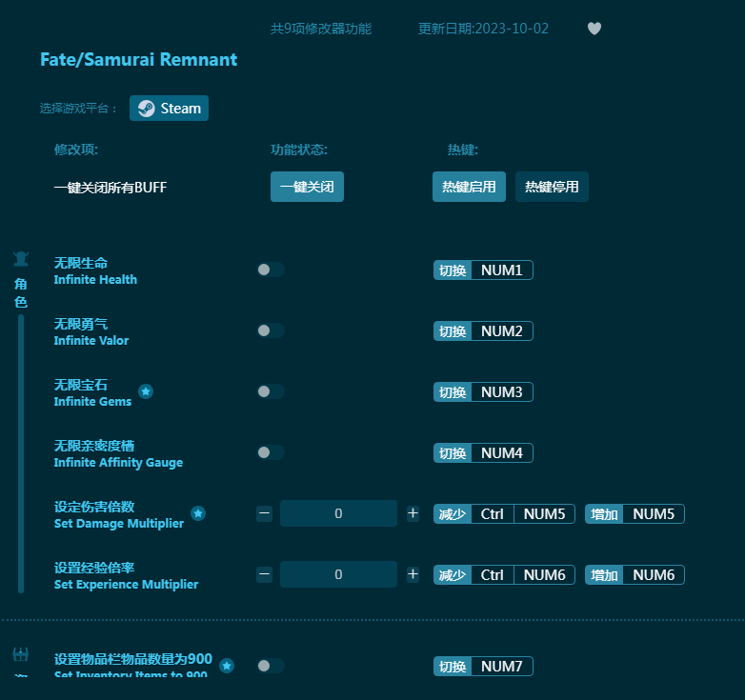Click the NUM6 key in the 增加 hotkey

tap(654, 574)
